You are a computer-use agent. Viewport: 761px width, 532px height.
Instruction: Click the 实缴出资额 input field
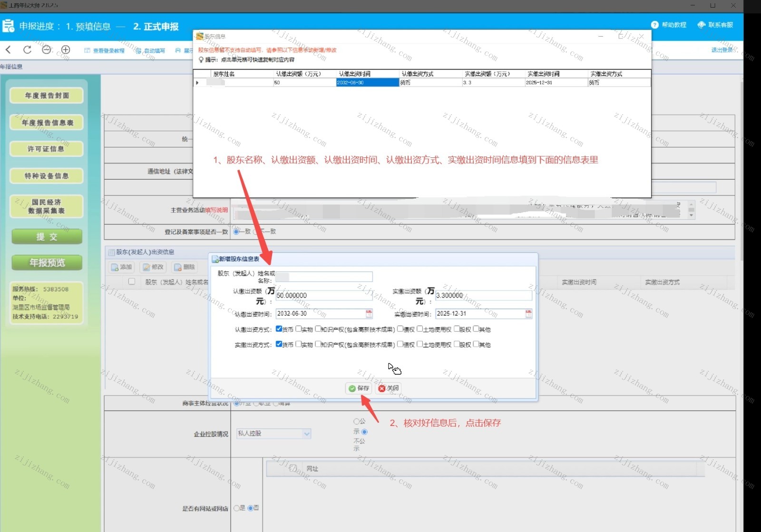(484, 295)
